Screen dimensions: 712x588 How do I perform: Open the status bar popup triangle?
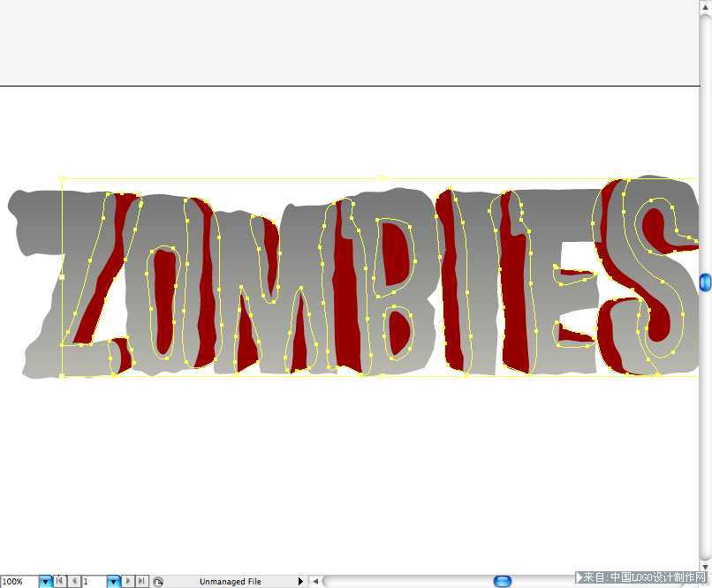tap(300, 581)
